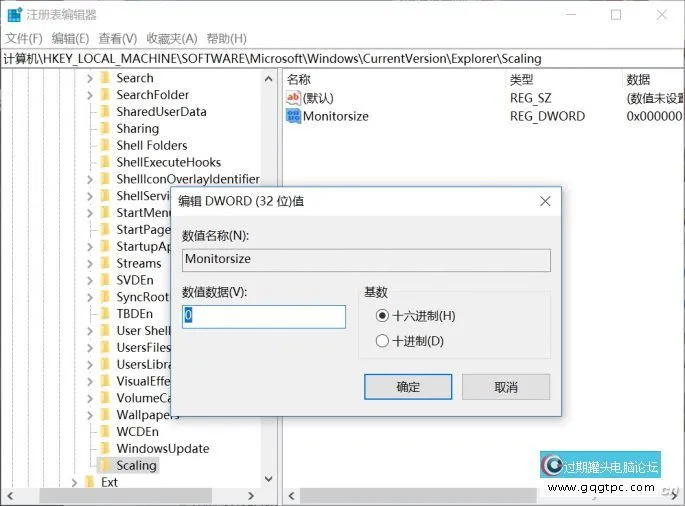Image resolution: width=685 pixels, height=506 pixels.
Task: Expand the User Shell Folders node
Action: 90,331
